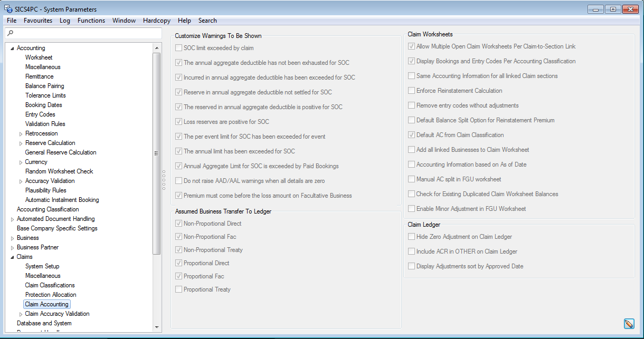The width and height of the screenshot is (644, 339).
Task: Click the edit pencil icon at bottom right
Action: [628, 324]
